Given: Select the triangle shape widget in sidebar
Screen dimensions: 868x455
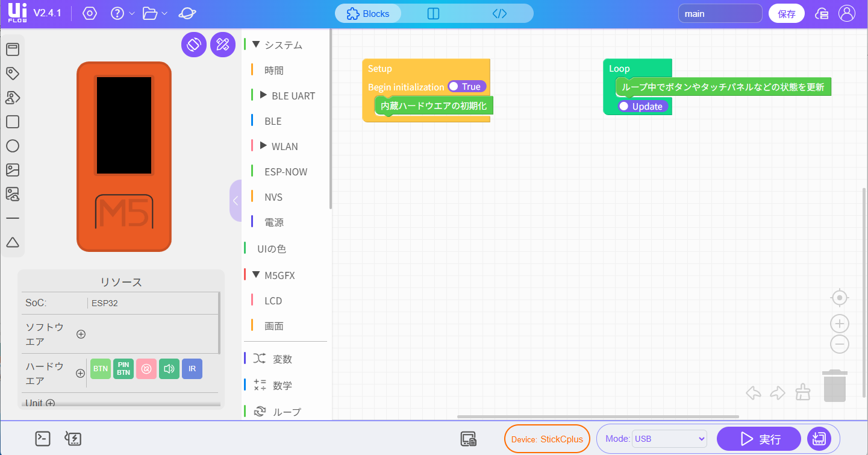Looking at the screenshot, I should click(x=13, y=242).
